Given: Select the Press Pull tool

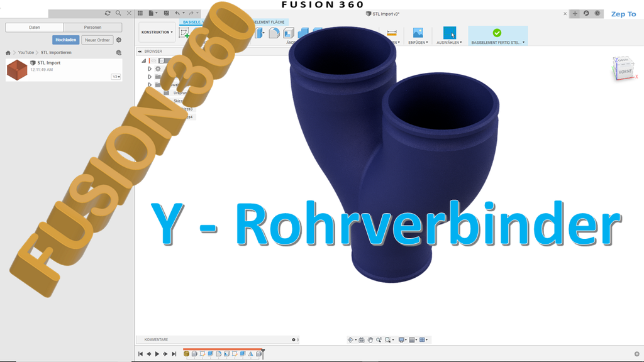Looking at the screenshot, I should 259,33.
